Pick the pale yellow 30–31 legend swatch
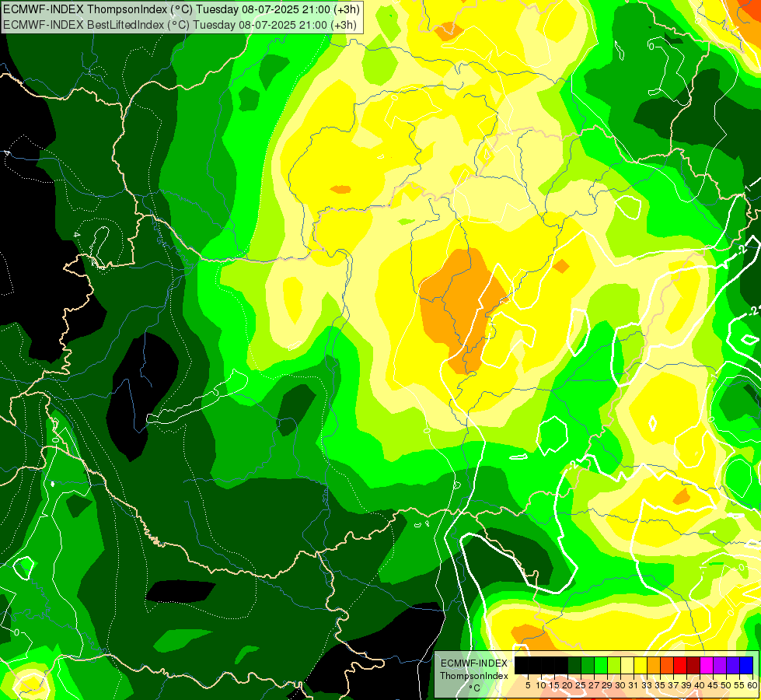 627,666
